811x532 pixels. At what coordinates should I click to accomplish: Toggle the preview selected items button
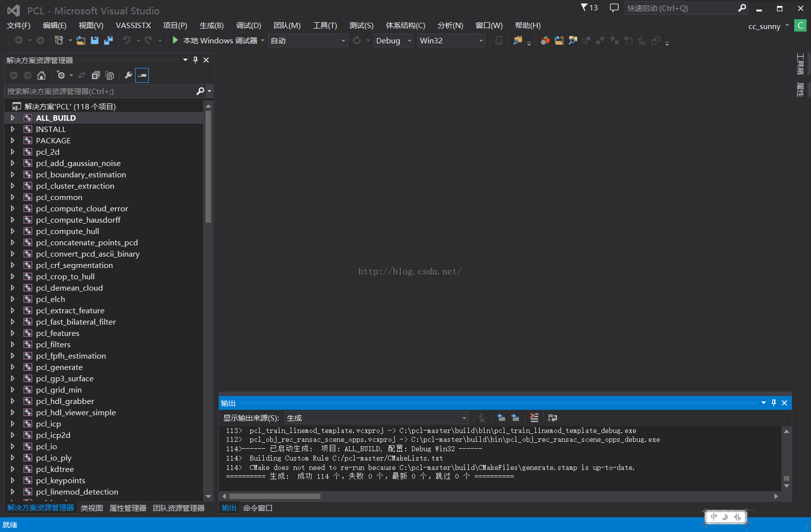click(142, 75)
